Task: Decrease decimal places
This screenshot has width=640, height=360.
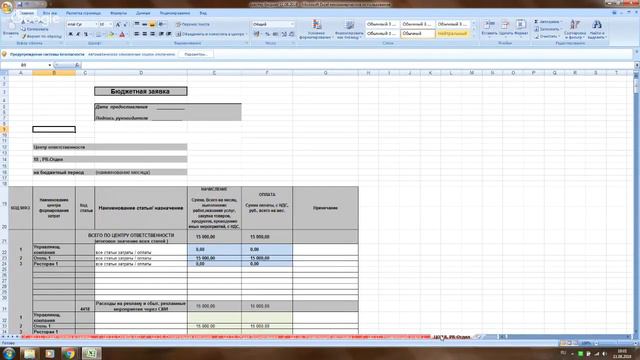Action: click(291, 34)
